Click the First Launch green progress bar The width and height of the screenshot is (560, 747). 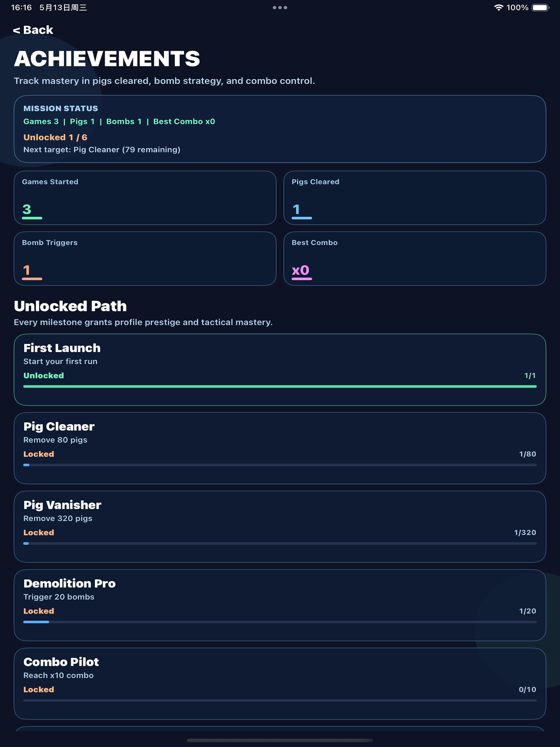click(280, 386)
